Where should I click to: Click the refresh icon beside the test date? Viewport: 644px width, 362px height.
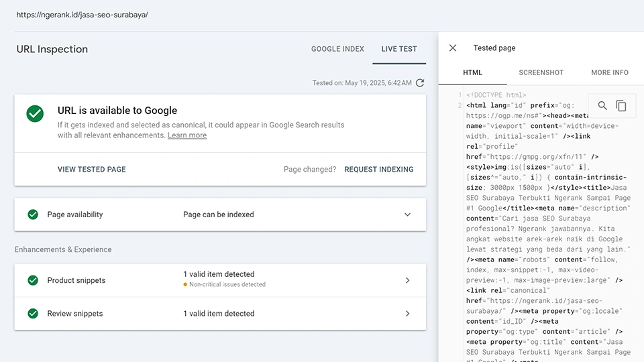(x=420, y=83)
